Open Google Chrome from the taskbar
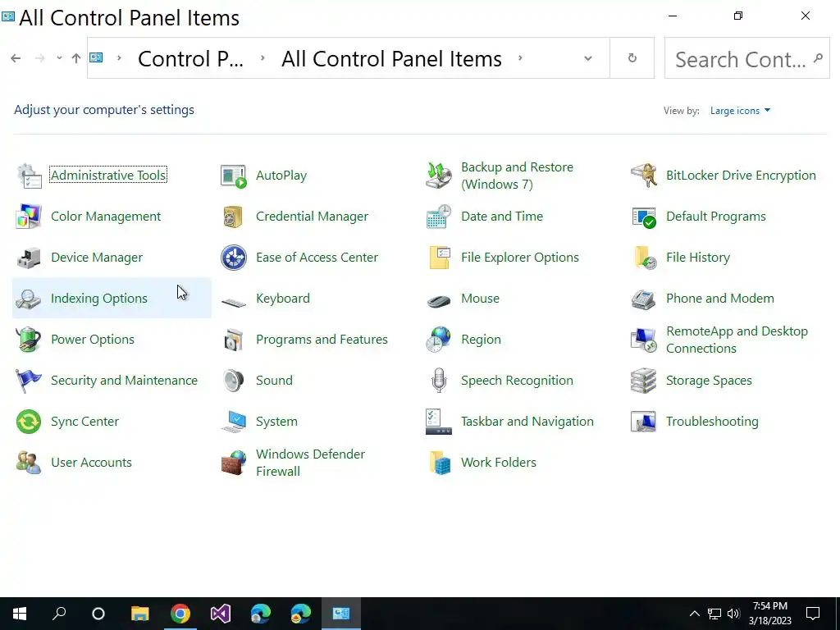The height and width of the screenshot is (630, 840). pyautogui.click(x=180, y=614)
